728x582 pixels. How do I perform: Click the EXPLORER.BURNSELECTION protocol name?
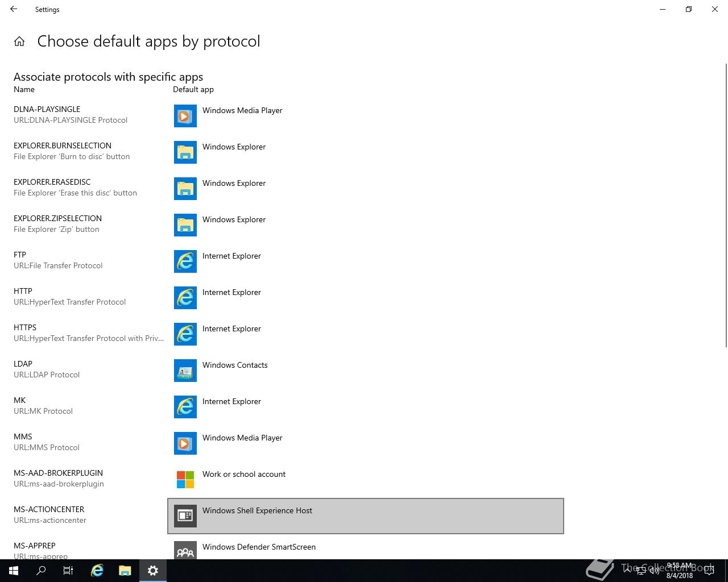pyautogui.click(x=63, y=145)
